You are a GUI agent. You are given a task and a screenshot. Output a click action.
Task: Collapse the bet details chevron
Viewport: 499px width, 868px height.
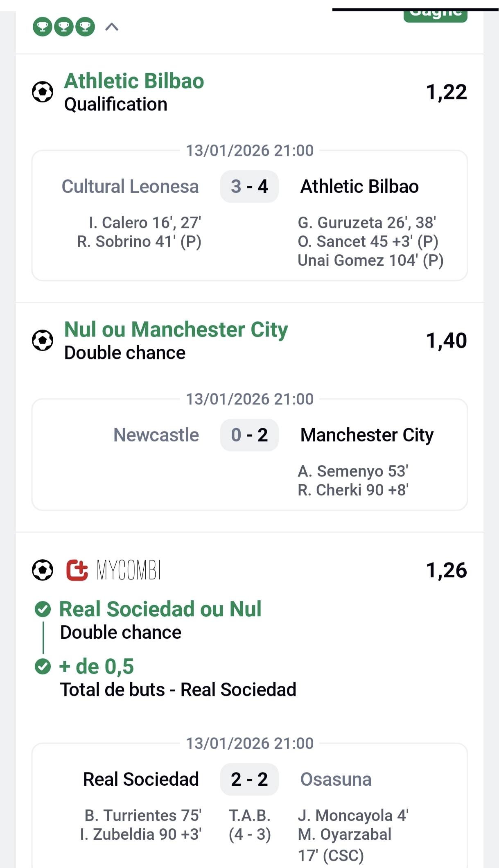[x=112, y=27]
